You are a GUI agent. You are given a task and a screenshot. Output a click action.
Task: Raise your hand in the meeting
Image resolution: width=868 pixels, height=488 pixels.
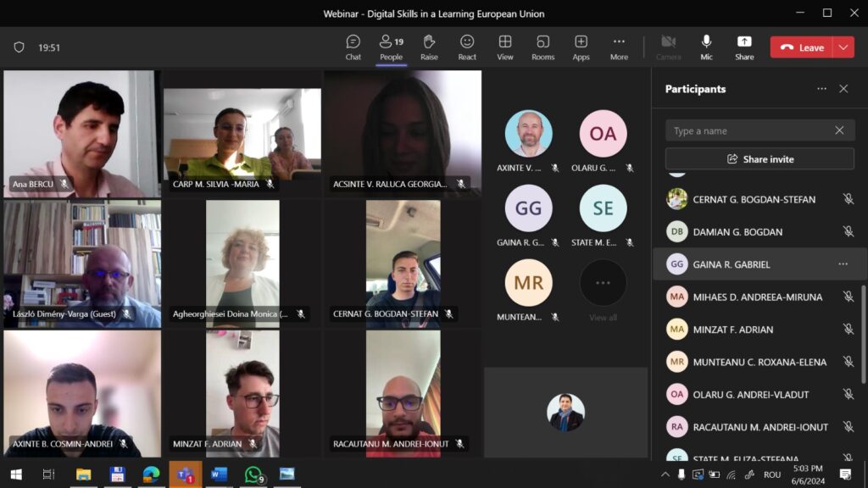[x=429, y=47]
